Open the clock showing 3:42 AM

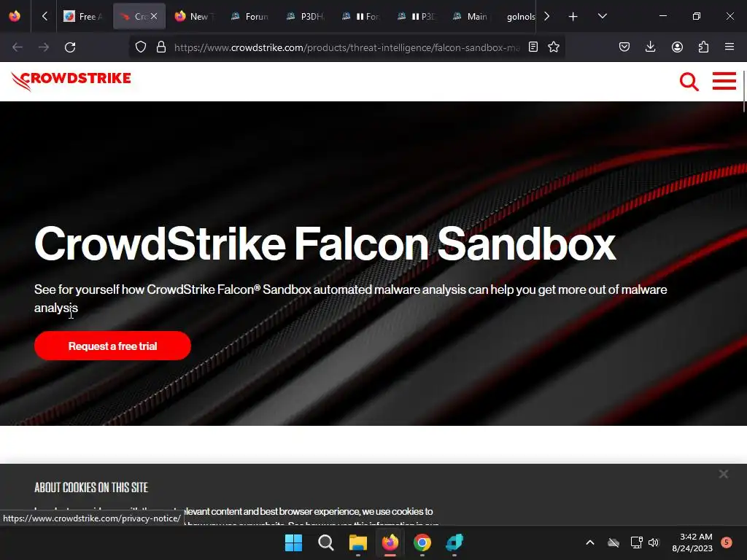tap(692, 542)
